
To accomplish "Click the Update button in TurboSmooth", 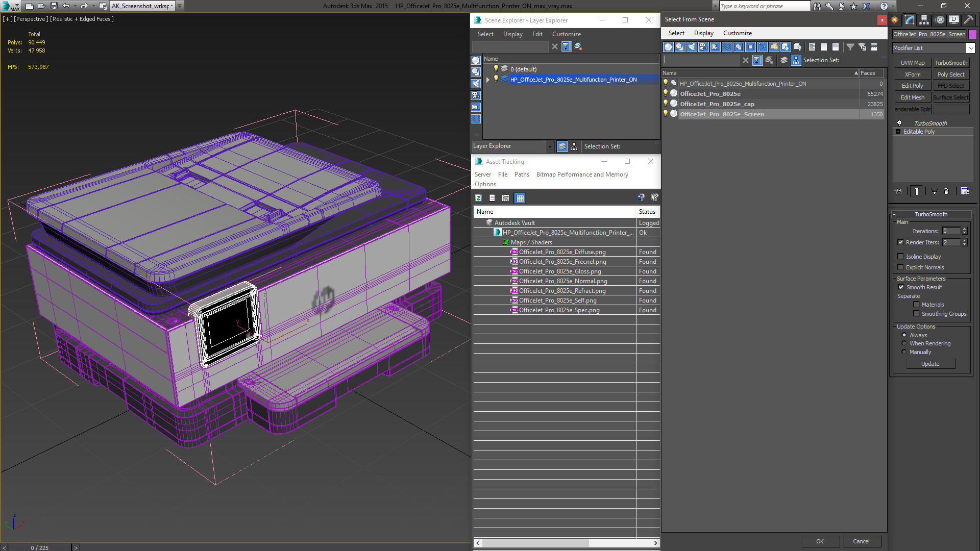I will (x=930, y=364).
